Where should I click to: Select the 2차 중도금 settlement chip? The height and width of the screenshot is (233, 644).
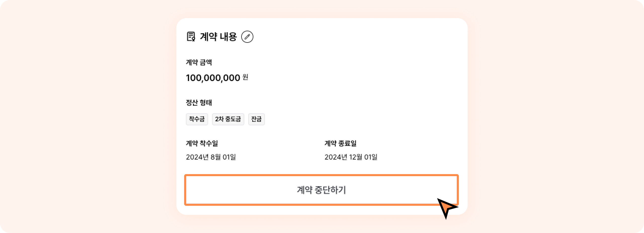click(228, 119)
